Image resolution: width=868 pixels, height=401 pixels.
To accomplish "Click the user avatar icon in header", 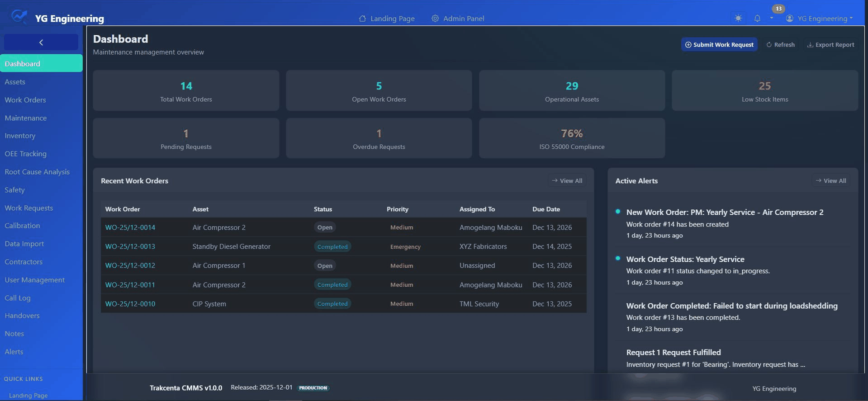I will (x=790, y=18).
